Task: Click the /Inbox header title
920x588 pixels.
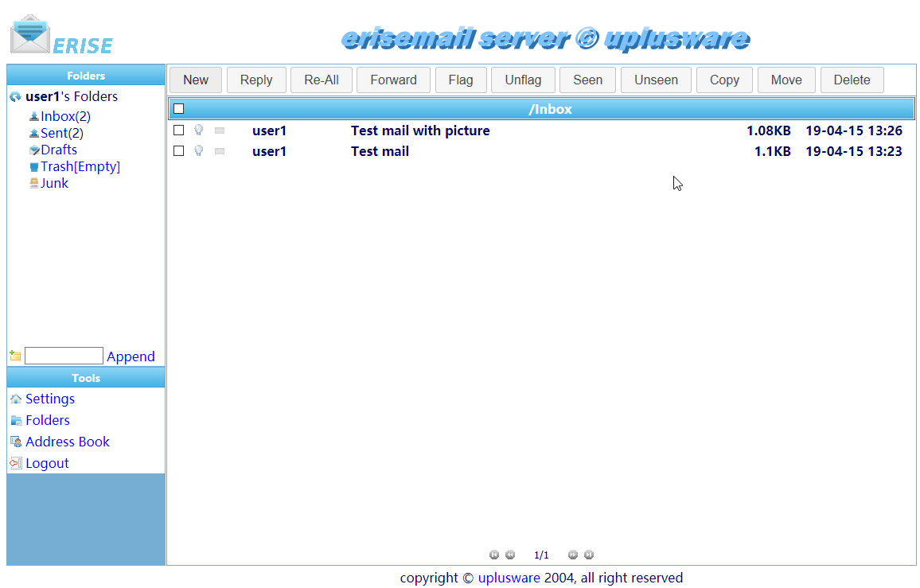Action: (x=551, y=109)
